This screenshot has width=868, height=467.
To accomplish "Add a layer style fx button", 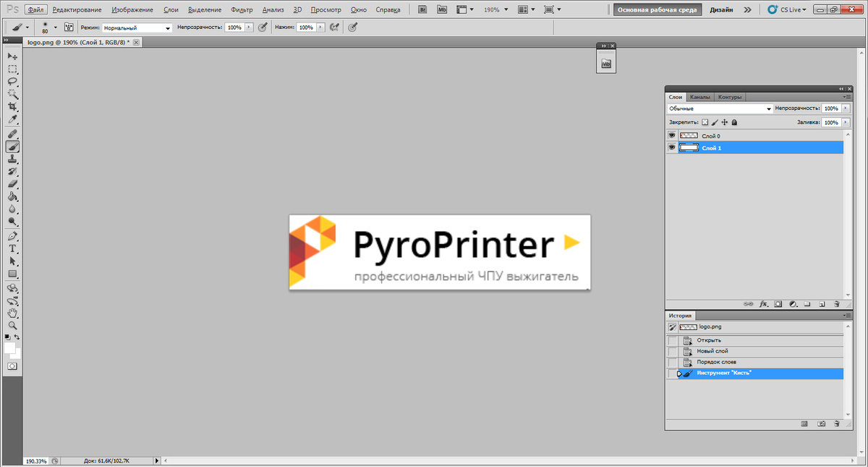I will click(763, 304).
